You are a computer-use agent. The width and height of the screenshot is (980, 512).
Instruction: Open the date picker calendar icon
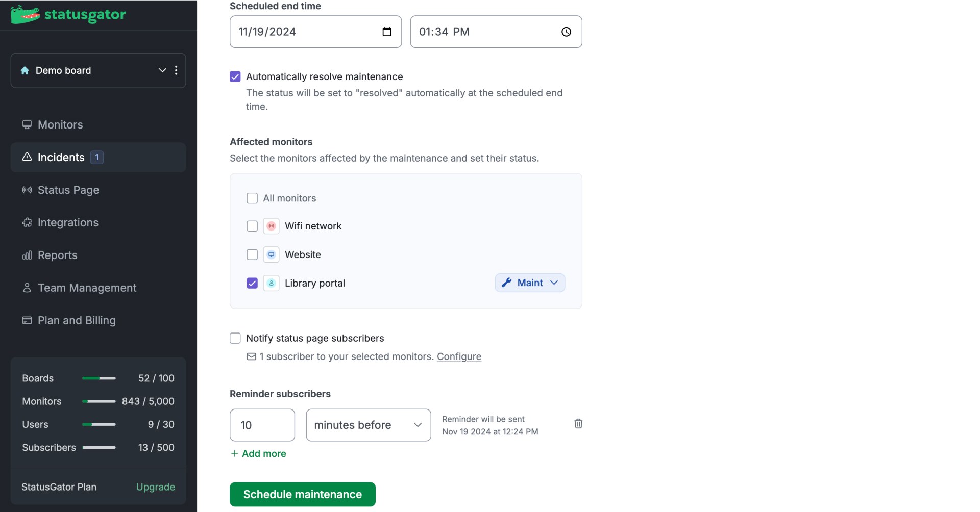(387, 32)
